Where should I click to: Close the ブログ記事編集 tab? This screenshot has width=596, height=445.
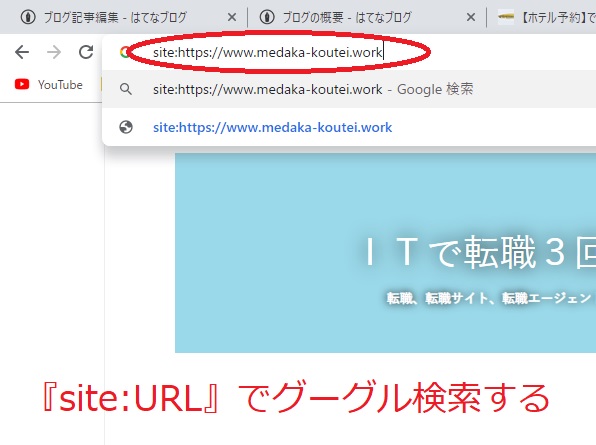click(232, 17)
